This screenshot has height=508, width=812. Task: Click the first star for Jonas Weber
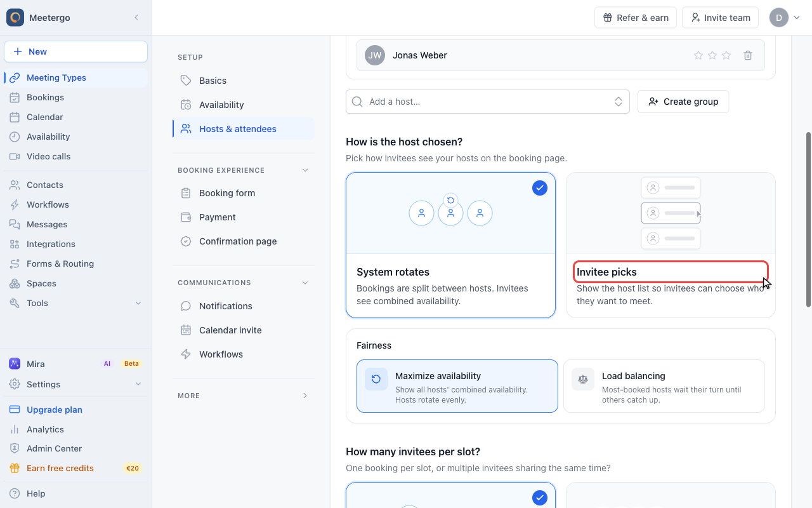(698, 55)
